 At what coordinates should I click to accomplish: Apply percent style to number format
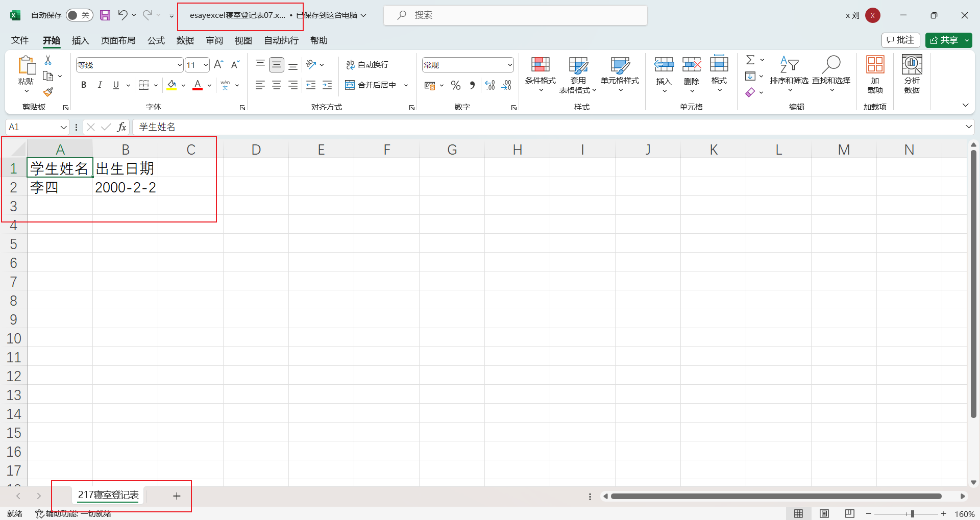point(456,85)
